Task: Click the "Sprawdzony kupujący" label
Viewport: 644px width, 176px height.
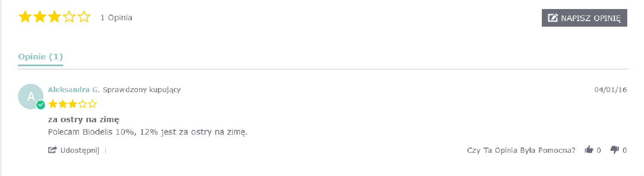Action: pos(142,90)
